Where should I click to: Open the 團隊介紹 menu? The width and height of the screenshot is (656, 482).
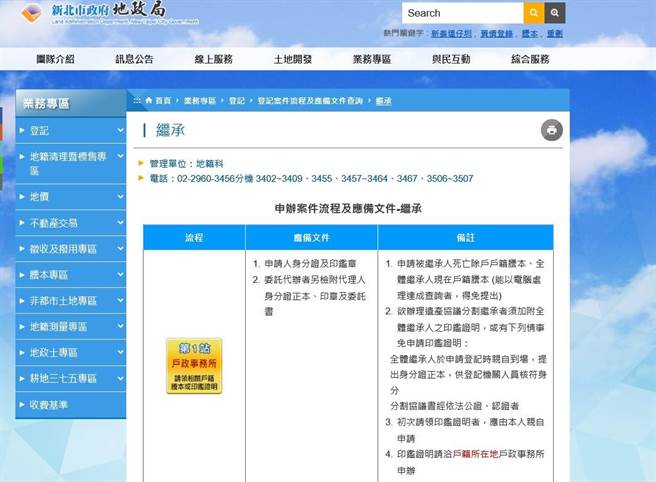tap(55, 59)
